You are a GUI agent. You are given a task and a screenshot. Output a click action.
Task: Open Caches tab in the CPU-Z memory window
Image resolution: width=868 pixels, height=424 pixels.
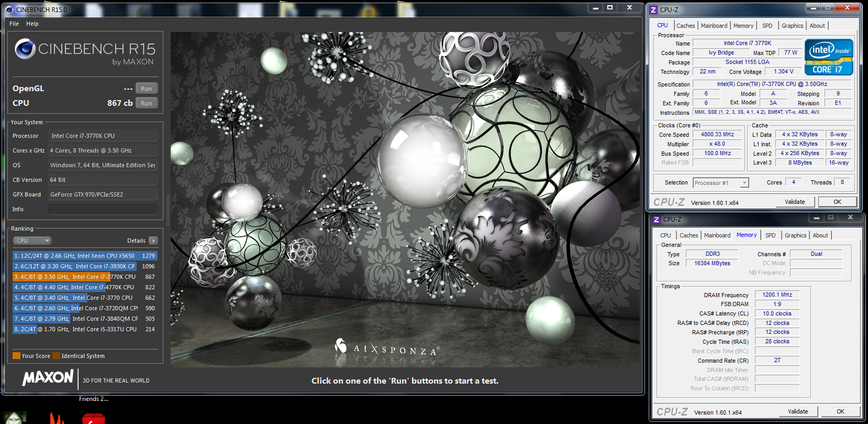coord(689,235)
